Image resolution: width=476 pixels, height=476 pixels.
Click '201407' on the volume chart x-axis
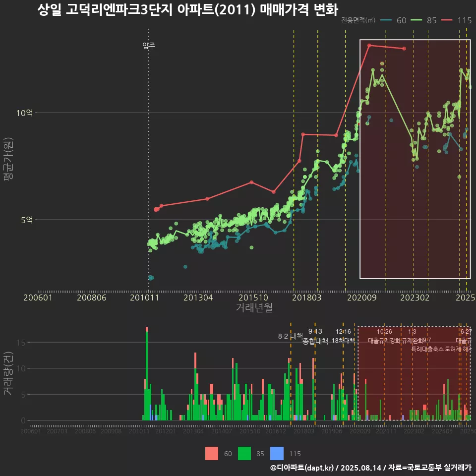pyautogui.click(x=222, y=431)
